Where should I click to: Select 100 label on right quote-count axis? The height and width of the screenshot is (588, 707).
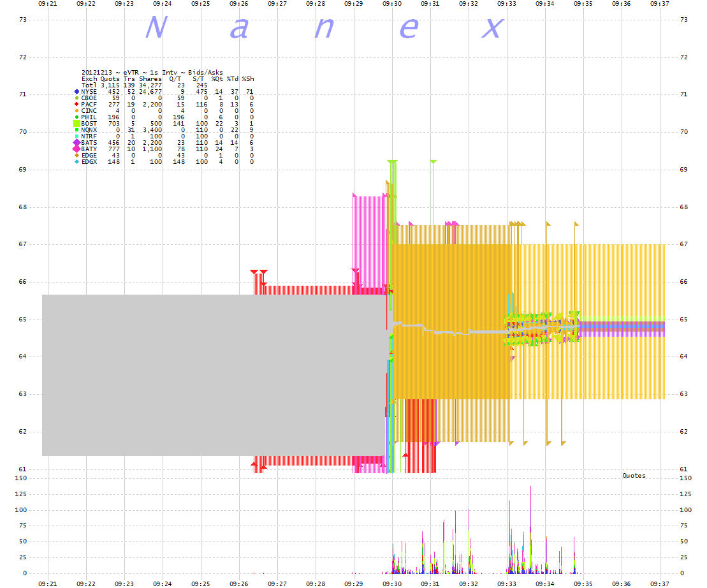tap(685, 510)
